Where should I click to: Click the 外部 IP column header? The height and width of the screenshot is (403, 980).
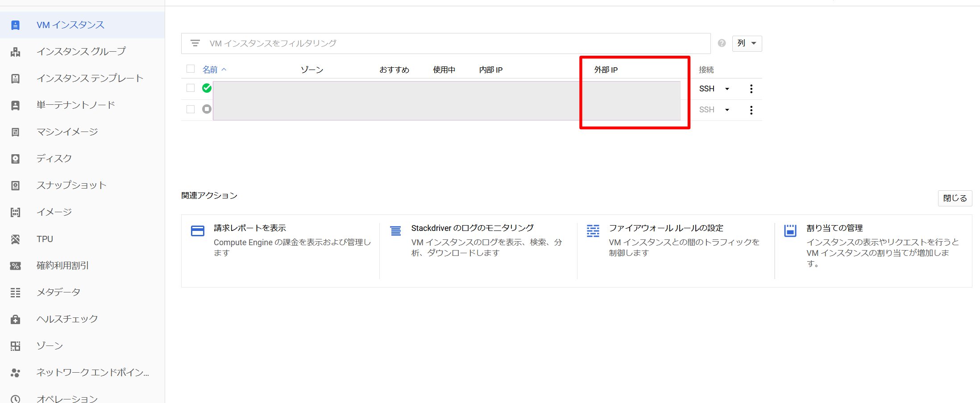coord(606,70)
